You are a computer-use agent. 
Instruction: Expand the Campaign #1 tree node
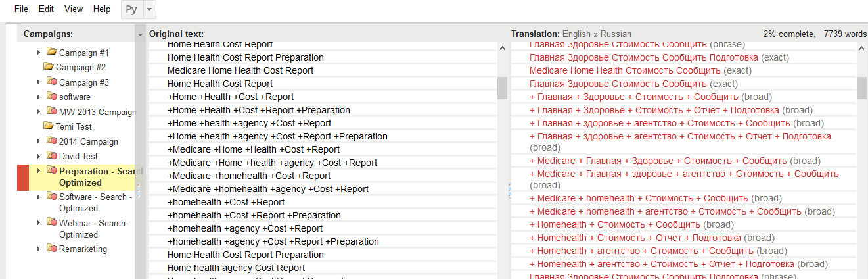(39, 53)
